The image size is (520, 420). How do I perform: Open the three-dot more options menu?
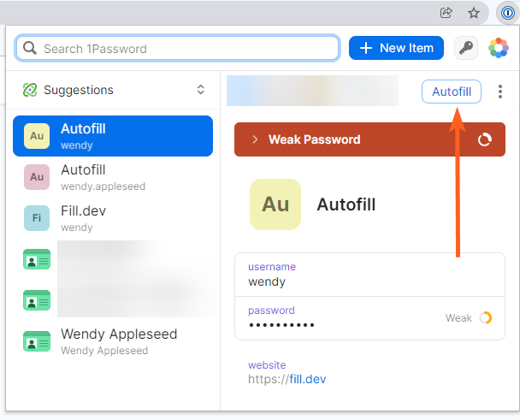point(500,92)
